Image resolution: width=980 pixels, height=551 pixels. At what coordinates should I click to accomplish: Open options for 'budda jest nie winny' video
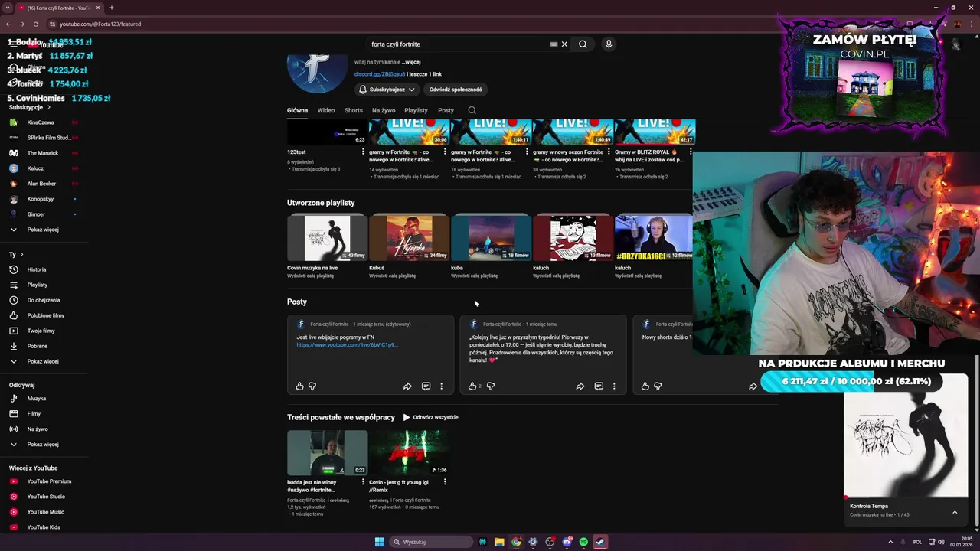click(x=363, y=482)
